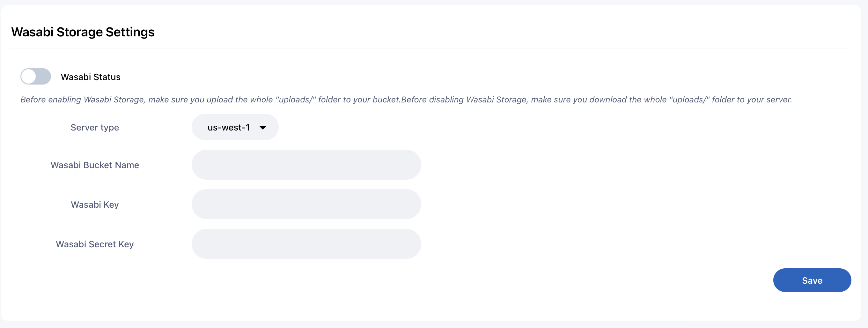This screenshot has height=328, width=868.
Task: Enable the Wasabi Status toggle switch
Action: [36, 77]
